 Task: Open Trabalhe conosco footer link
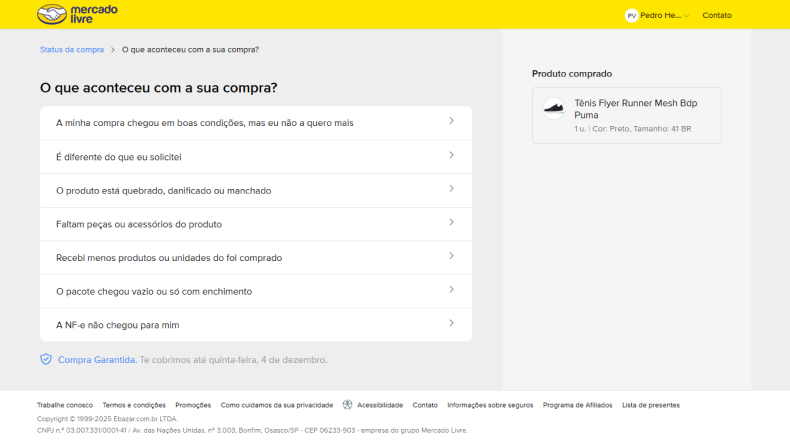click(65, 405)
